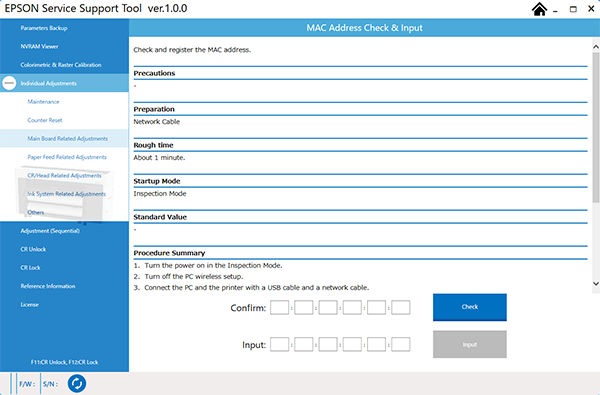The width and height of the screenshot is (600, 395).
Task: Click the F/W label in status bar
Action: click(27, 384)
